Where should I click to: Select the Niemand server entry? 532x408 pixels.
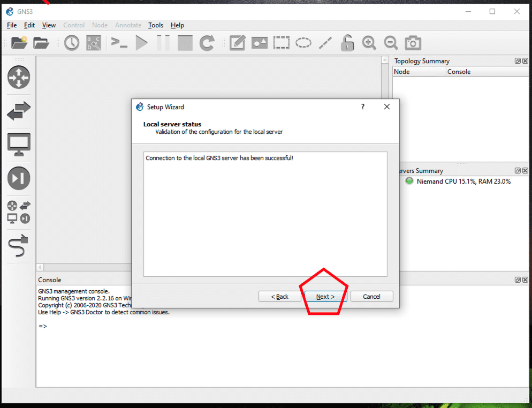[x=463, y=182]
